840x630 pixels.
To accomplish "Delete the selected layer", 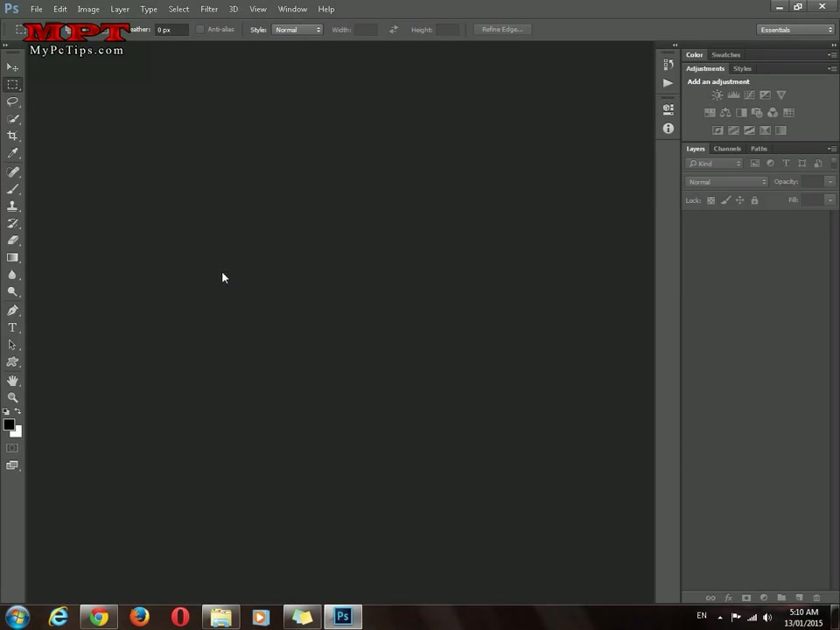I will pos(816,598).
